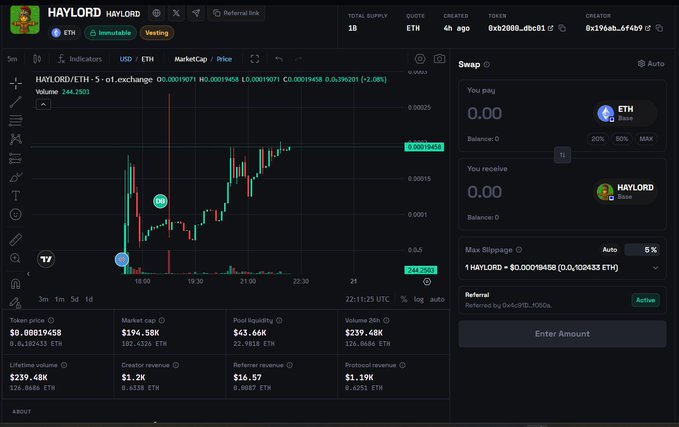Click the You pay amount field
The height and width of the screenshot is (427, 679).
tap(485, 113)
